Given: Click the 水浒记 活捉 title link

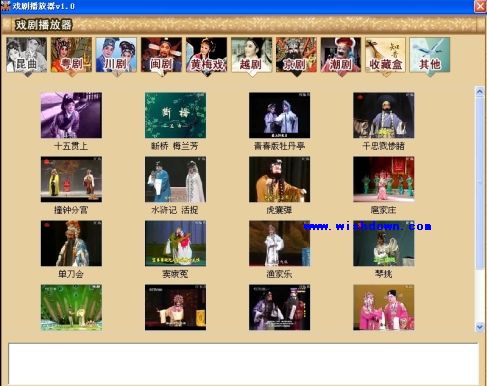Looking at the screenshot, I should pyautogui.click(x=175, y=210).
